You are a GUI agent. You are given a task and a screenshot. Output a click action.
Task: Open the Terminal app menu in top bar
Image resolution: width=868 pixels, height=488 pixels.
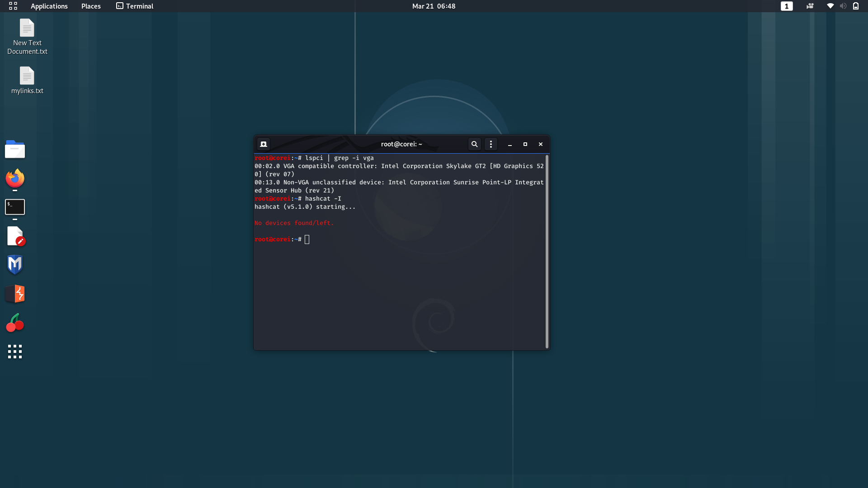click(x=135, y=6)
